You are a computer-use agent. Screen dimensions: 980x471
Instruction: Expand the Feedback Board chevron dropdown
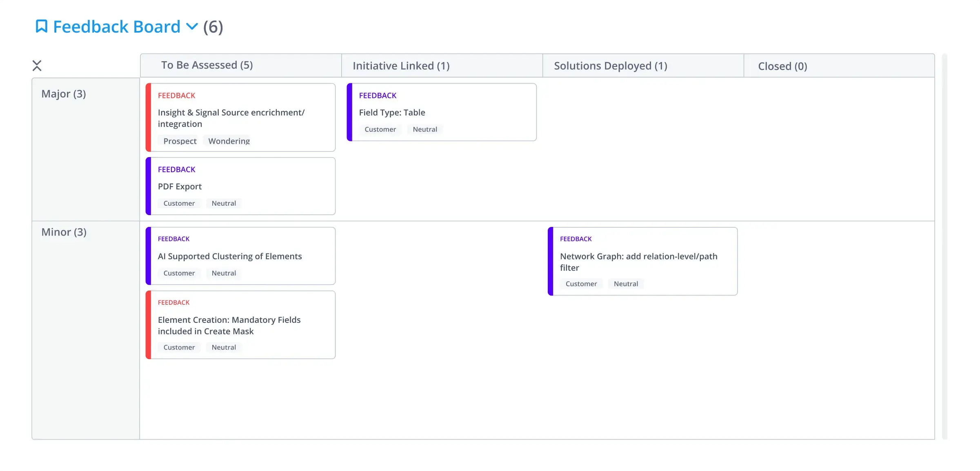pyautogui.click(x=192, y=27)
